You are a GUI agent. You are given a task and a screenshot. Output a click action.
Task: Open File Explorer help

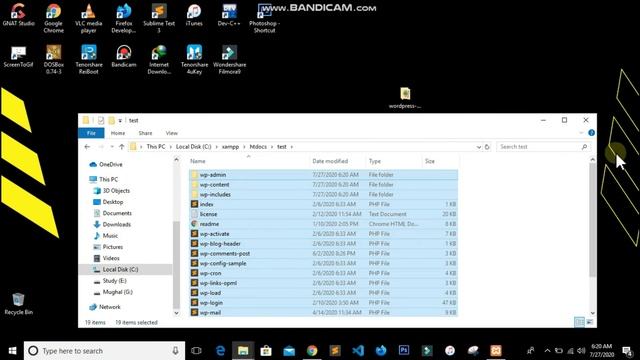(591, 133)
